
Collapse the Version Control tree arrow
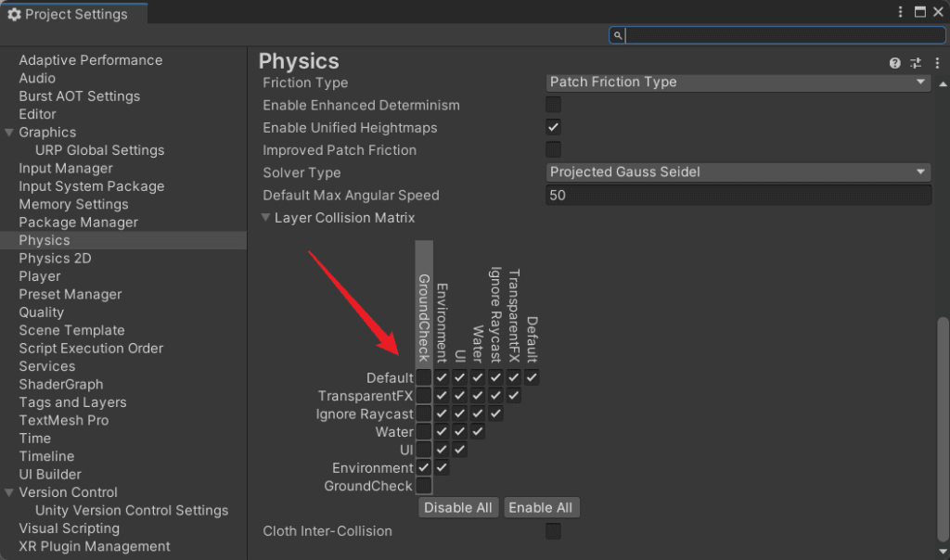9,492
